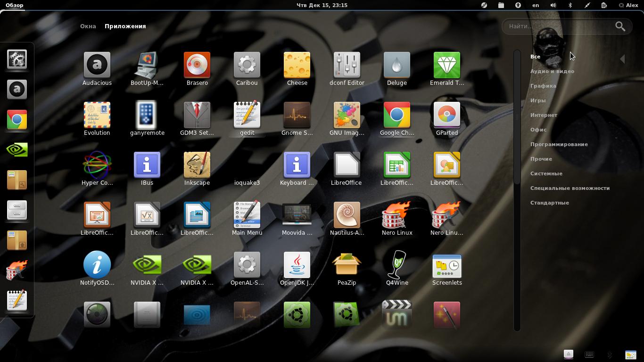644x362 pixels.
Task: Open the Caribou on-screen keyboard app
Action: pyautogui.click(x=247, y=69)
